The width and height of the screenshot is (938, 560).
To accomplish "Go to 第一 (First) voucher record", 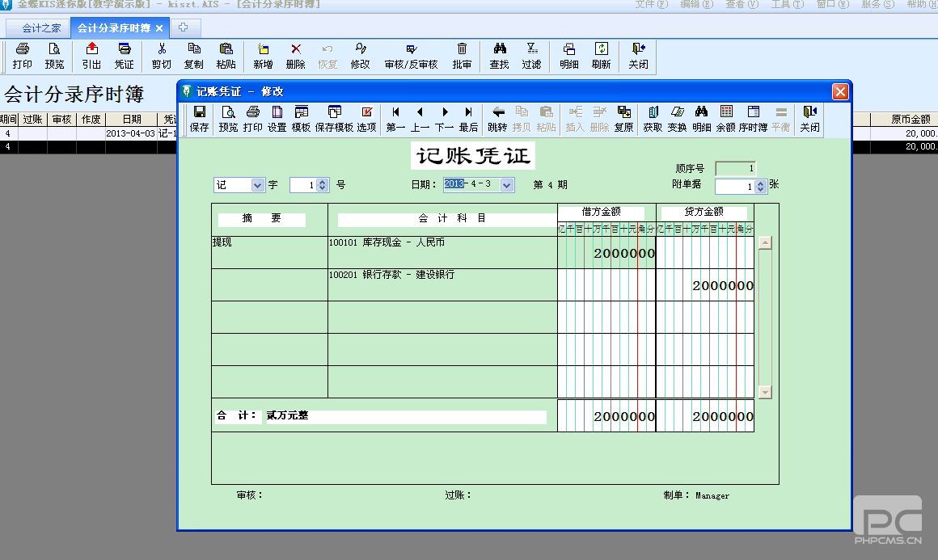I will coord(395,119).
